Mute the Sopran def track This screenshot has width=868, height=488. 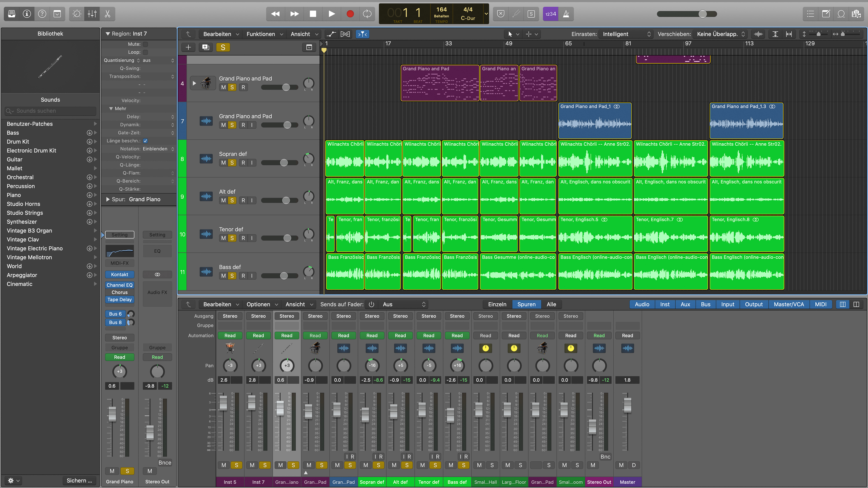point(223,163)
